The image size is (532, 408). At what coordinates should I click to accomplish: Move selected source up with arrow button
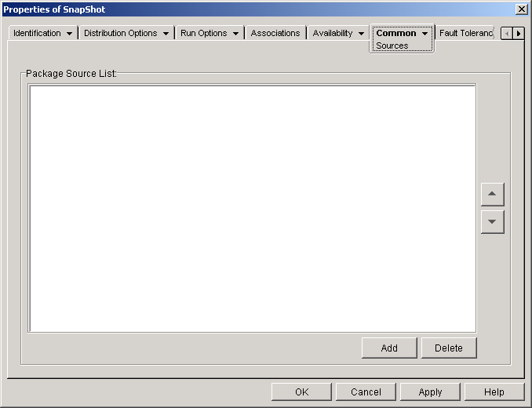pyautogui.click(x=492, y=194)
